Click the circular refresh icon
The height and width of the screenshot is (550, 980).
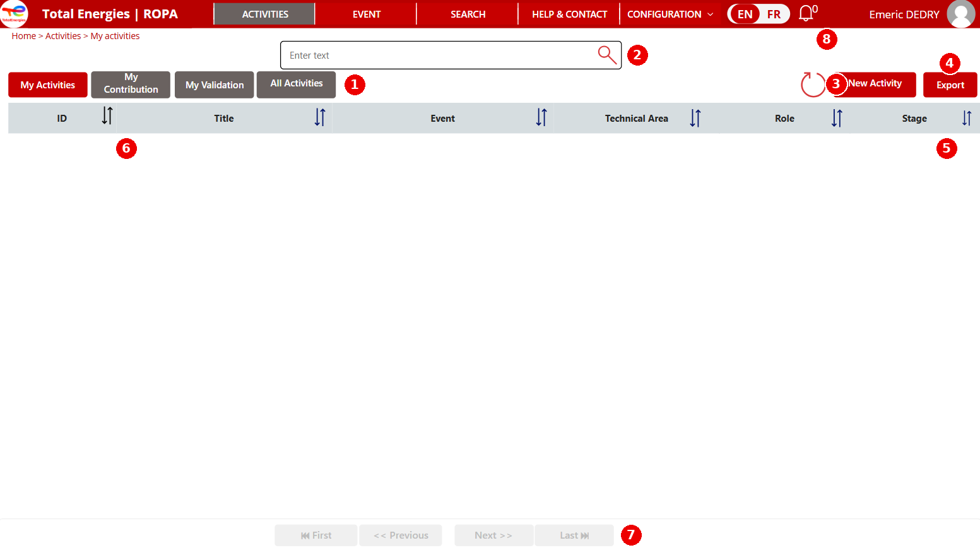click(x=813, y=85)
